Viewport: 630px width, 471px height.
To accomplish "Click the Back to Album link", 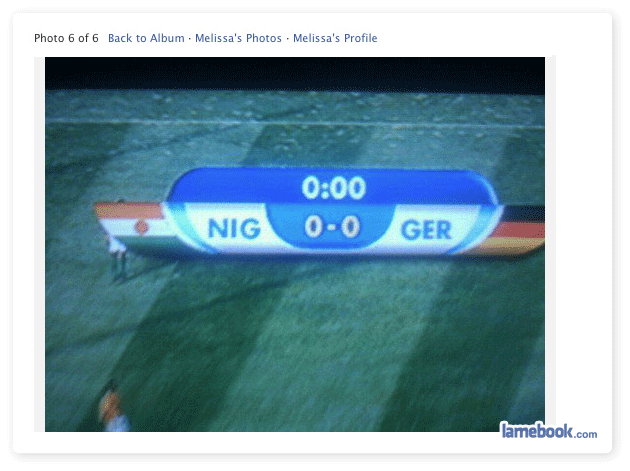I will coord(146,38).
